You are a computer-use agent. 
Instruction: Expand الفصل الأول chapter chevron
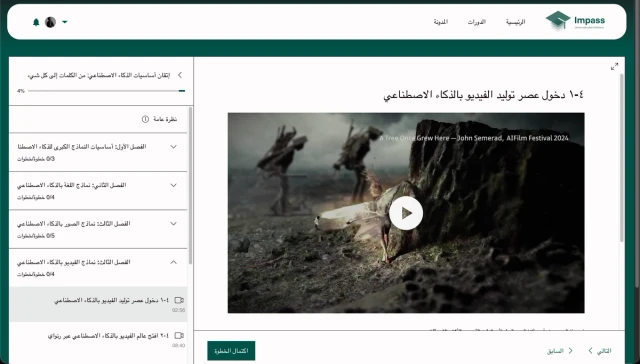[x=173, y=147]
